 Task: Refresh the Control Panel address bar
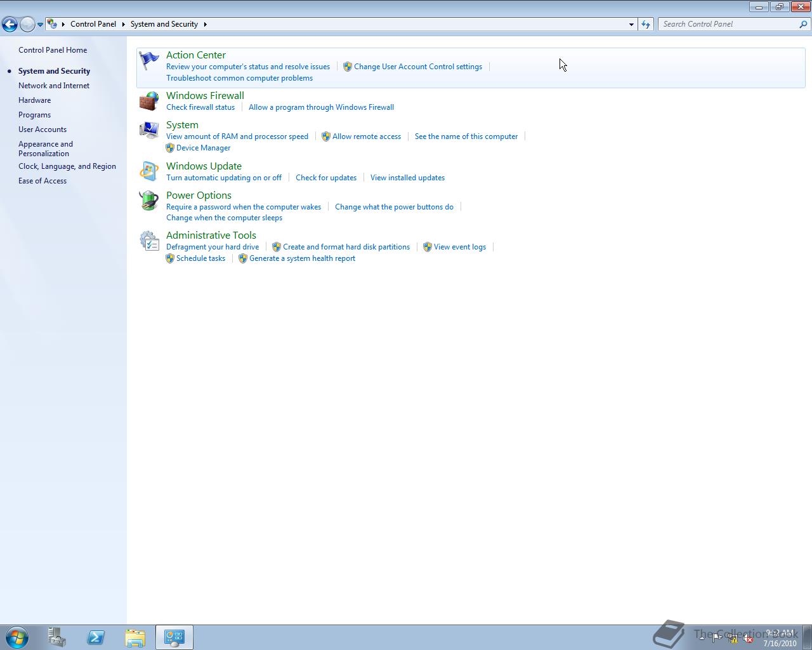pos(646,24)
